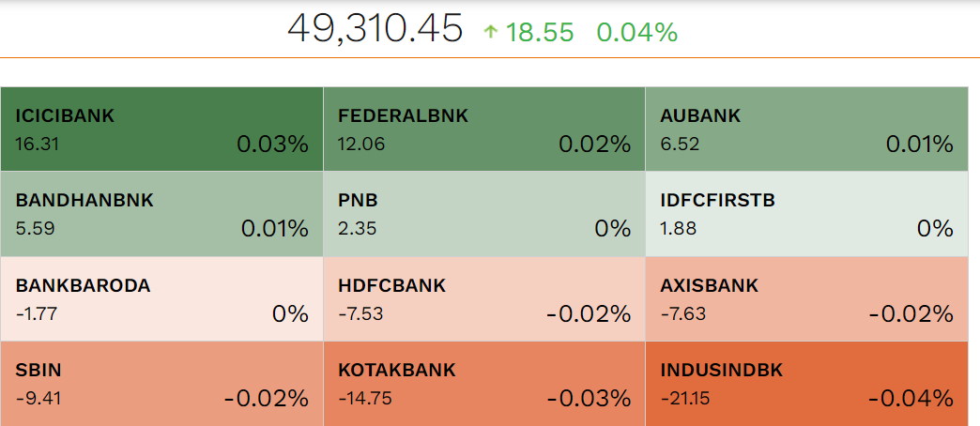Screen dimensions: 980x426
Task: Click the 18.55 point change value
Action: [540, 33]
